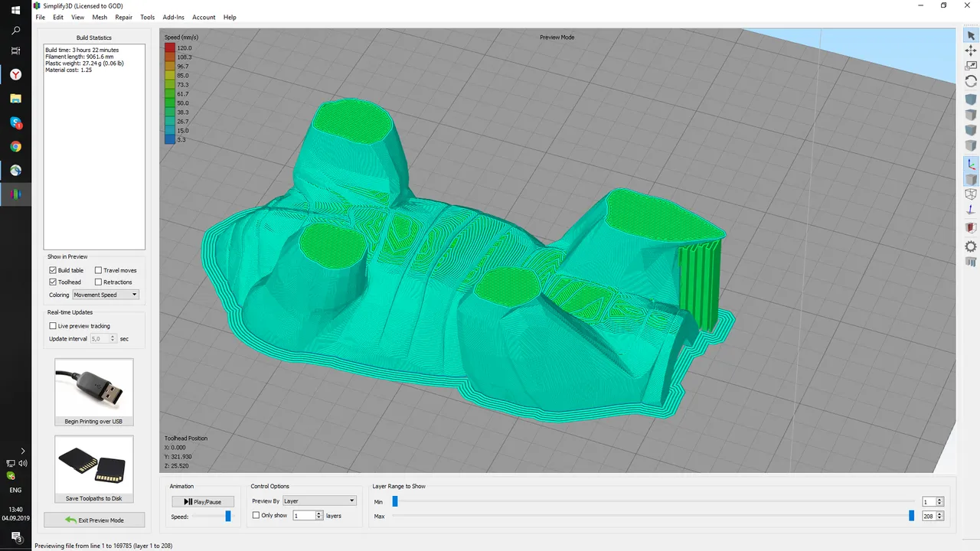Enable the Retractions checkbox
Screen dimensions: 980x551
coord(98,282)
